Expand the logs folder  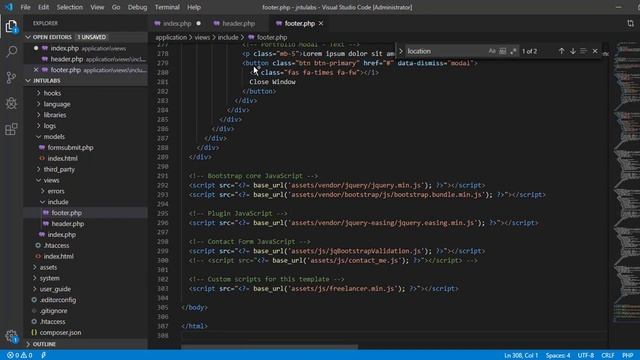[50, 126]
